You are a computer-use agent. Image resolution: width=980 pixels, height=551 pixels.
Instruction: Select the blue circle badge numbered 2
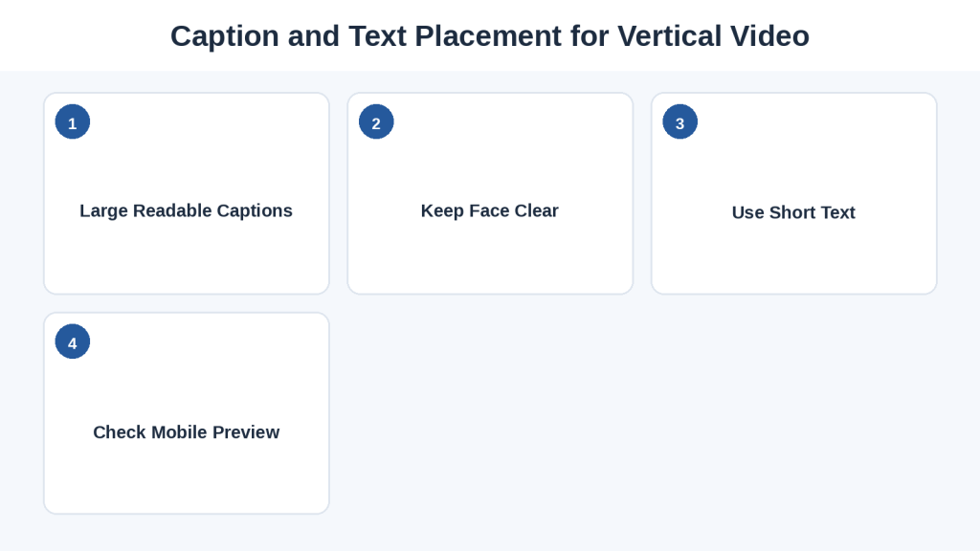point(376,121)
